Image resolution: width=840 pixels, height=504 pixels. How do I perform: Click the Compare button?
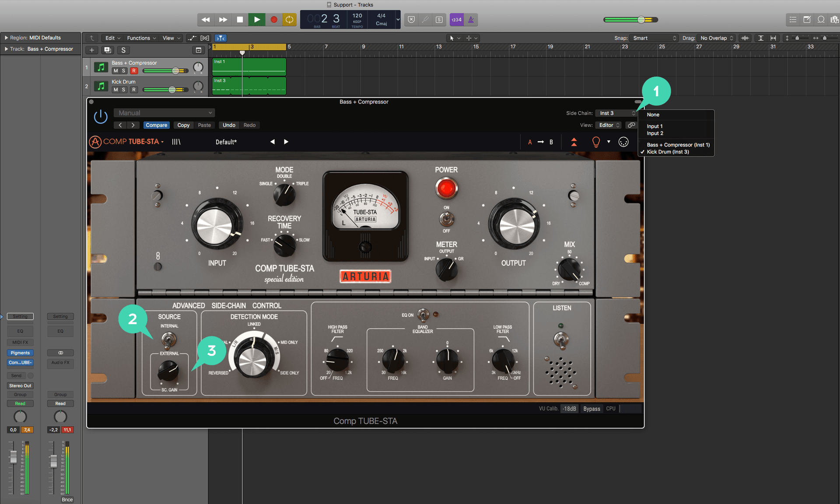tap(156, 125)
